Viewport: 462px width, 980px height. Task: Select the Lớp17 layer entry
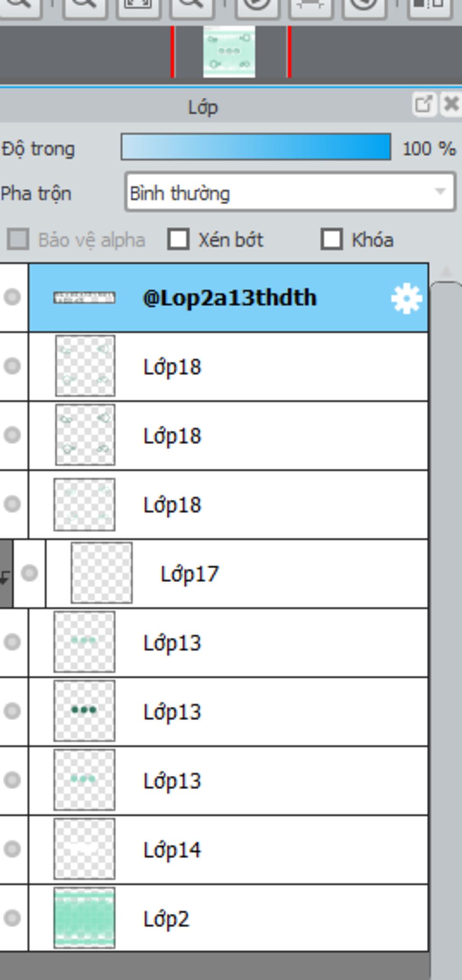pyautogui.click(x=237, y=573)
